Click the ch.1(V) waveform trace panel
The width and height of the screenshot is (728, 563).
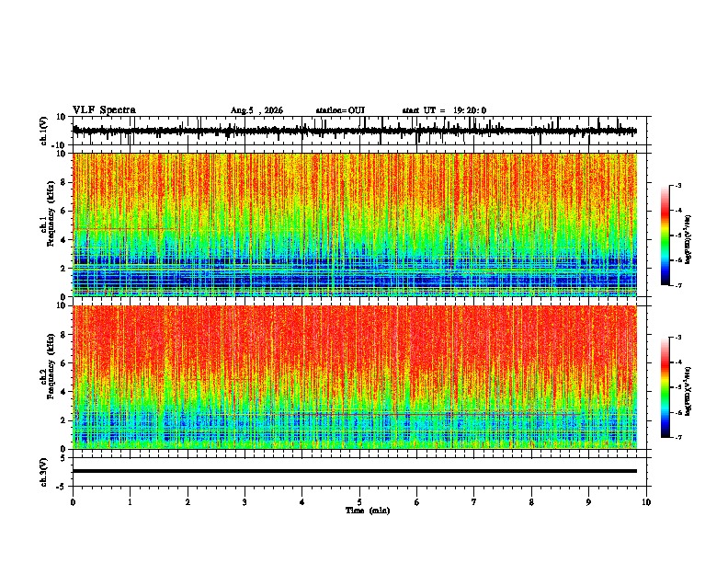click(359, 131)
